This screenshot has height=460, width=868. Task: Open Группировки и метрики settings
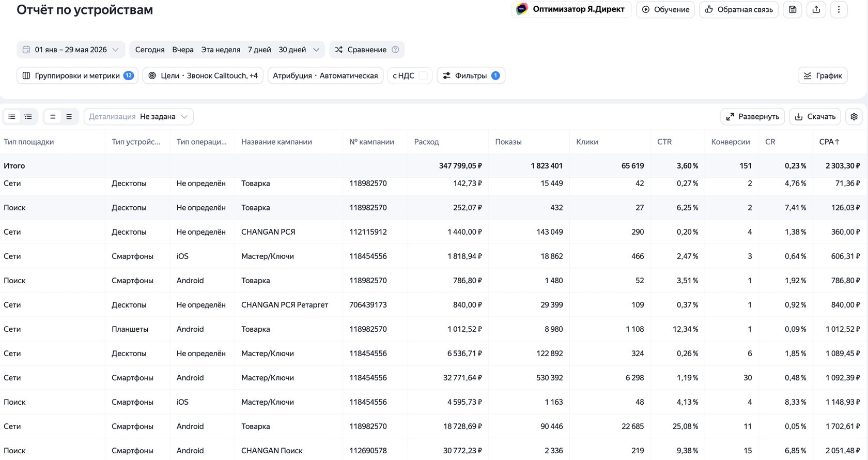click(78, 75)
